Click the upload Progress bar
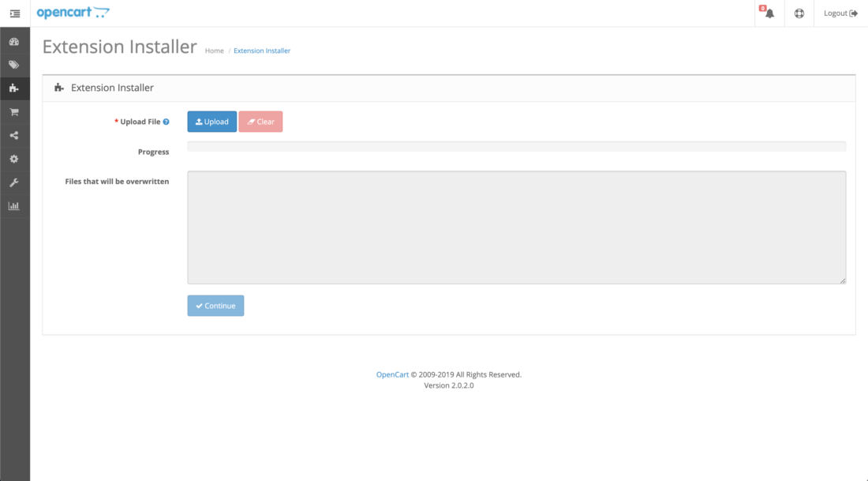Viewport: 868px width, 481px height. tap(517, 146)
